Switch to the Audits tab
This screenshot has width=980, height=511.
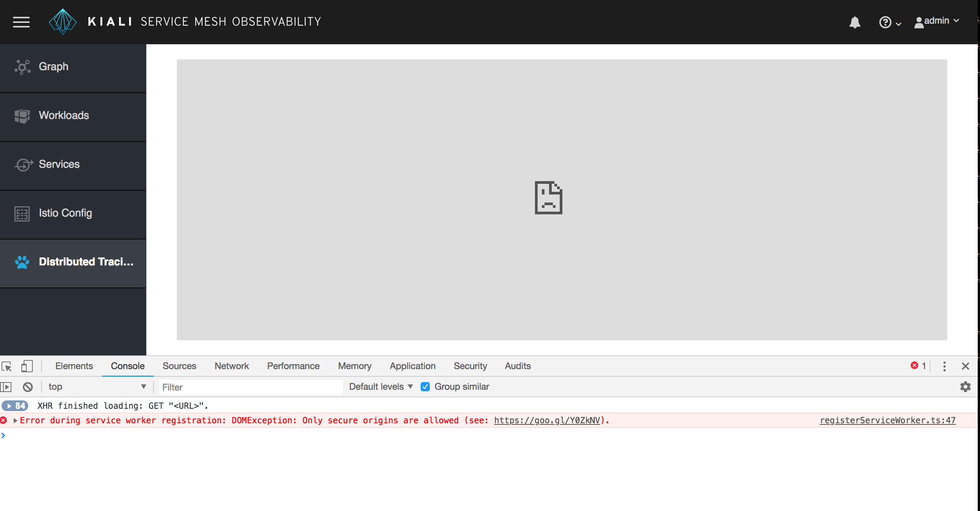pyautogui.click(x=517, y=366)
